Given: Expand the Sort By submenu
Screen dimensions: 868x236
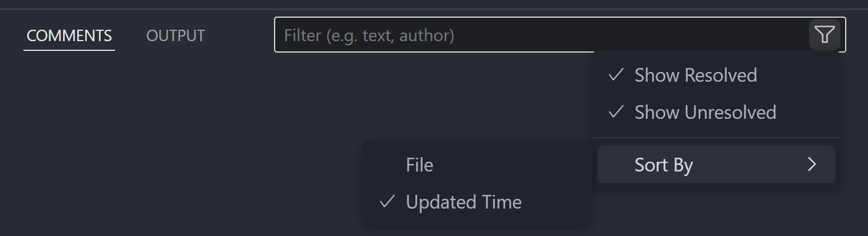Looking at the screenshot, I should click(715, 165).
